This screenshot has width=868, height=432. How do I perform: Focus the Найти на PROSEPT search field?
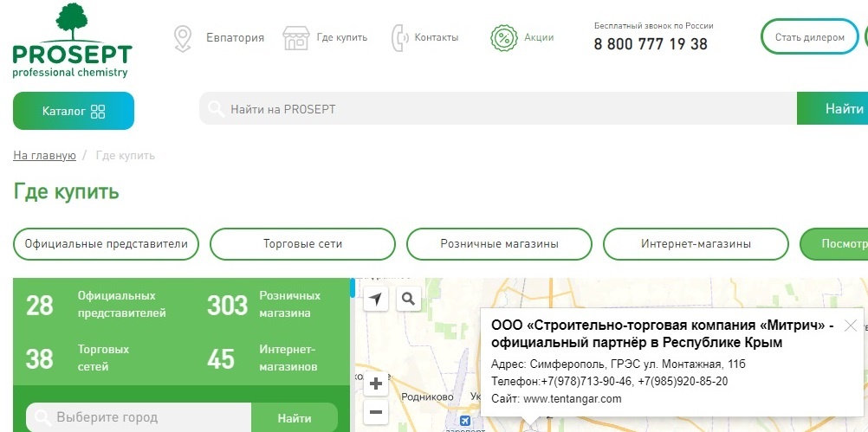(497, 108)
